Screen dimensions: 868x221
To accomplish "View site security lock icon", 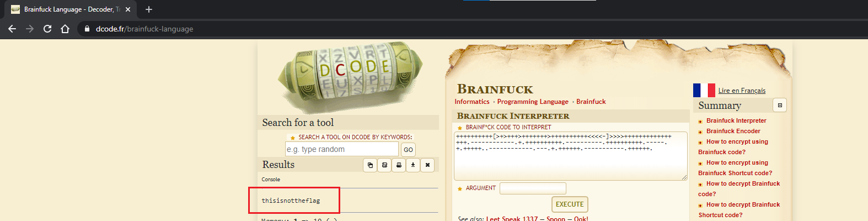I will pyautogui.click(x=87, y=29).
